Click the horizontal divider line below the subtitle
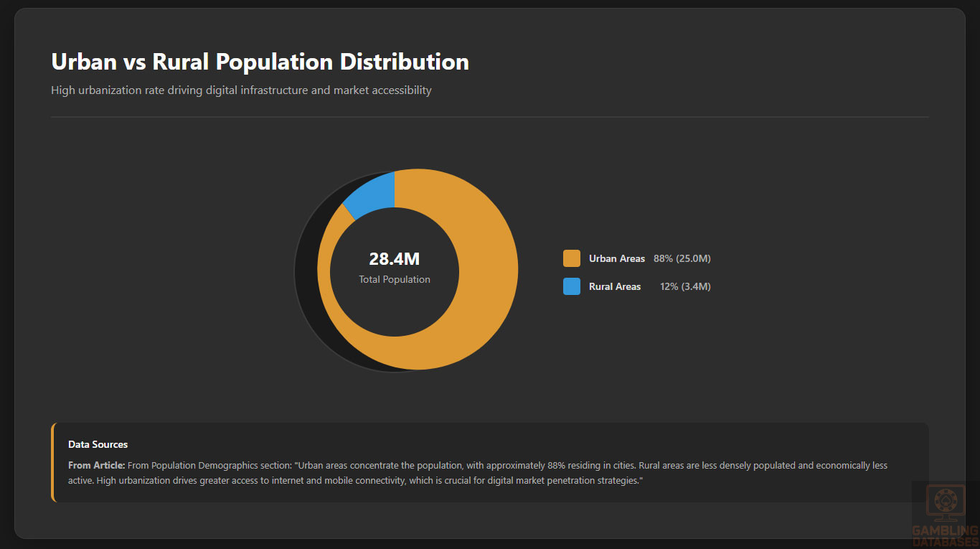Image resolution: width=980 pixels, height=549 pixels. (489, 117)
